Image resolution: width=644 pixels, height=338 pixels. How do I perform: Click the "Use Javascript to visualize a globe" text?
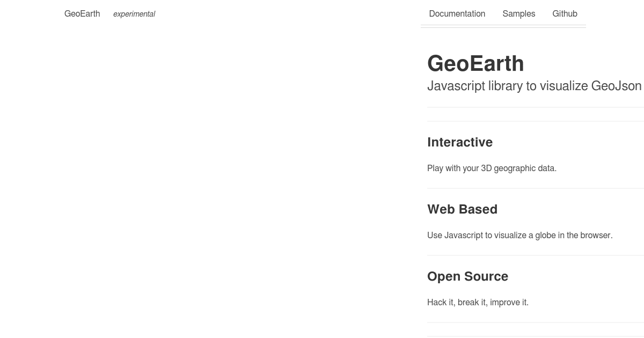pos(519,235)
